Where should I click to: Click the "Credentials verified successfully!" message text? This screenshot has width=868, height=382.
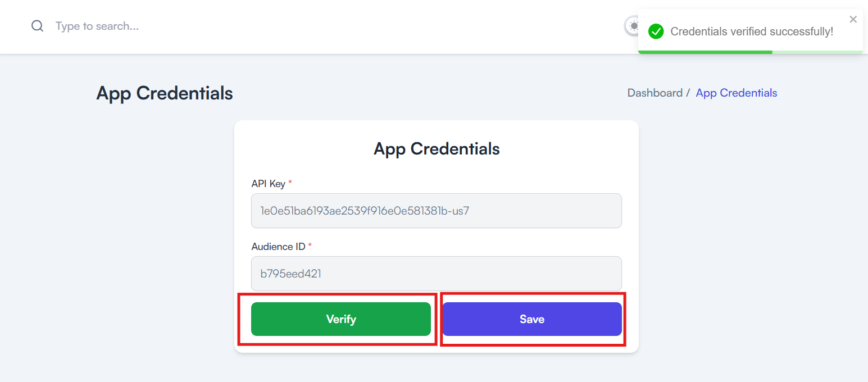coord(752,31)
